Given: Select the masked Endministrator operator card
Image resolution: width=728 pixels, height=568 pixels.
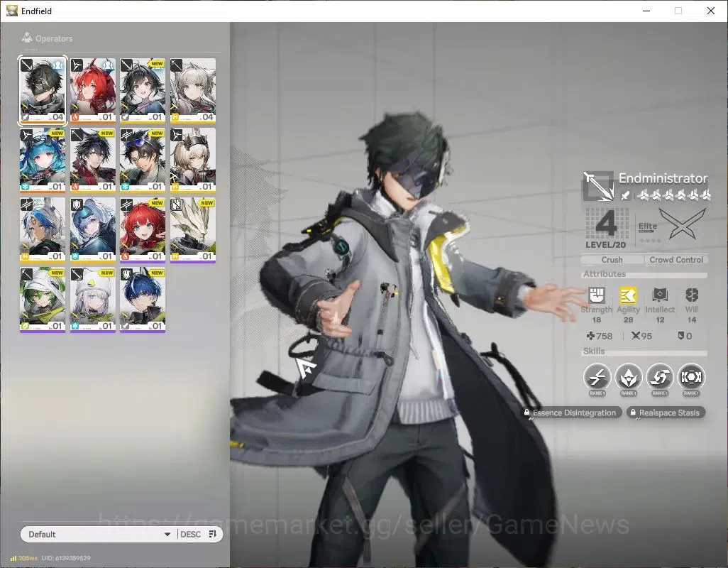Looking at the screenshot, I should [x=43, y=91].
